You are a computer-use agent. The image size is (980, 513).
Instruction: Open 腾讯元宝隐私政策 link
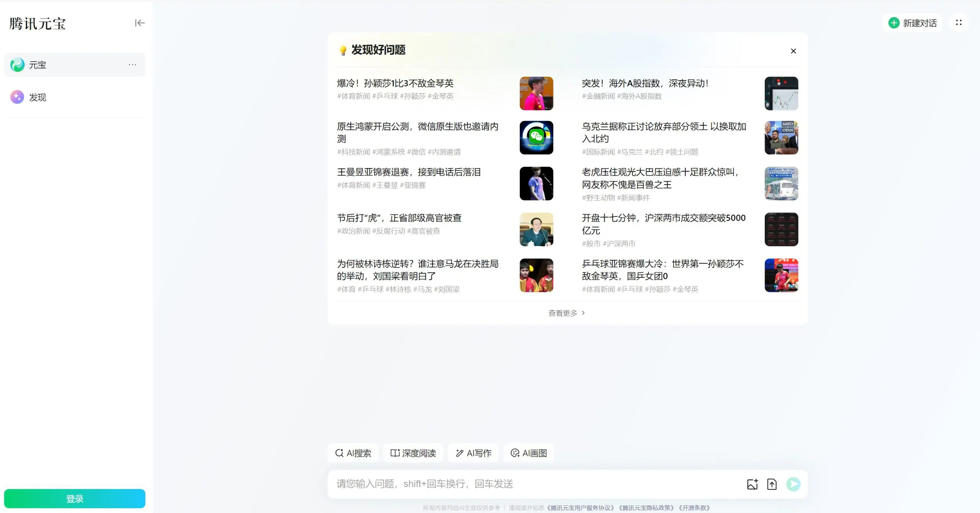pos(646,508)
